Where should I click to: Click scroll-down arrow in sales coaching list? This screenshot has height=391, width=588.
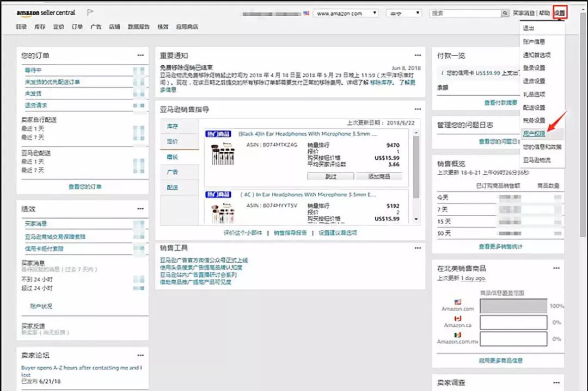coord(416,219)
